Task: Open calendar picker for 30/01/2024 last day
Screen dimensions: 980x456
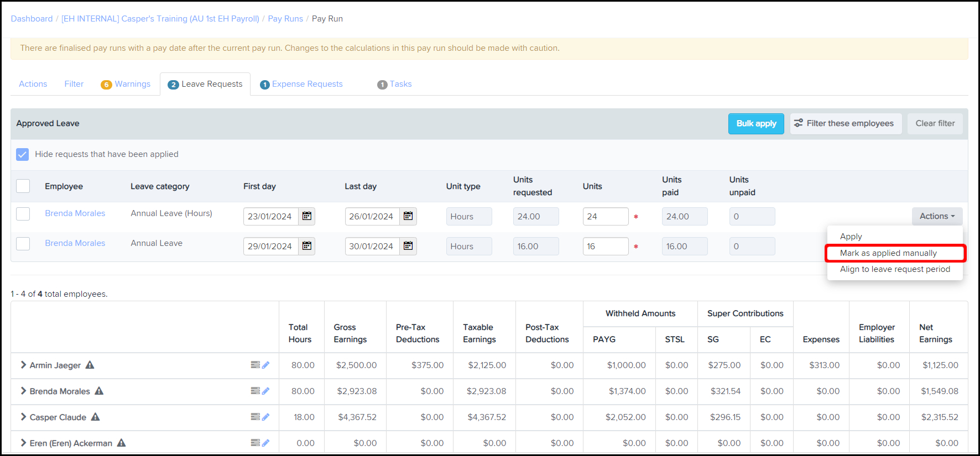Action: pyautogui.click(x=408, y=246)
